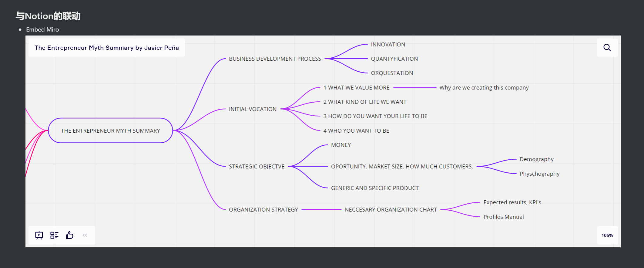644x268 pixels.
Task: Select the INITIAL VOCATION node
Action: coord(253,109)
